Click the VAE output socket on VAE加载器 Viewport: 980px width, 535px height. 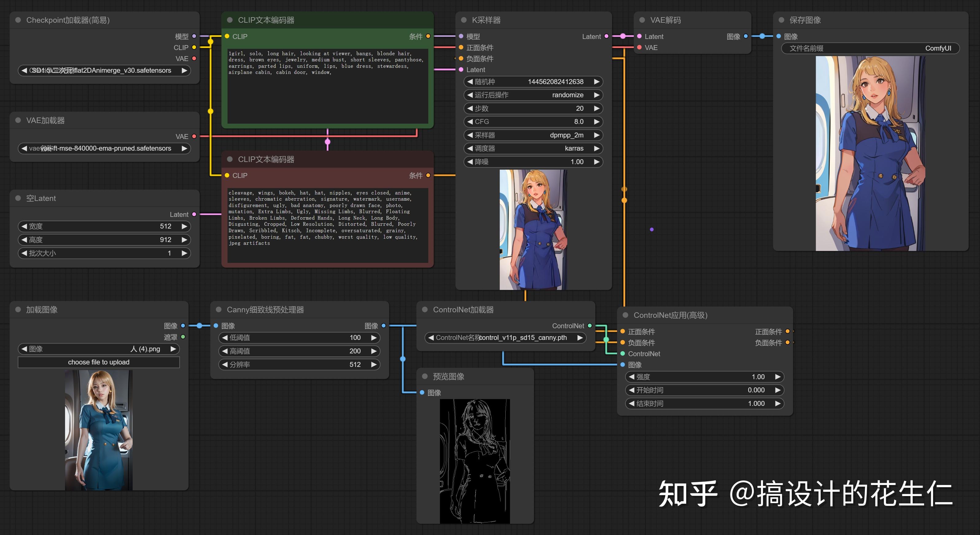pyautogui.click(x=194, y=136)
